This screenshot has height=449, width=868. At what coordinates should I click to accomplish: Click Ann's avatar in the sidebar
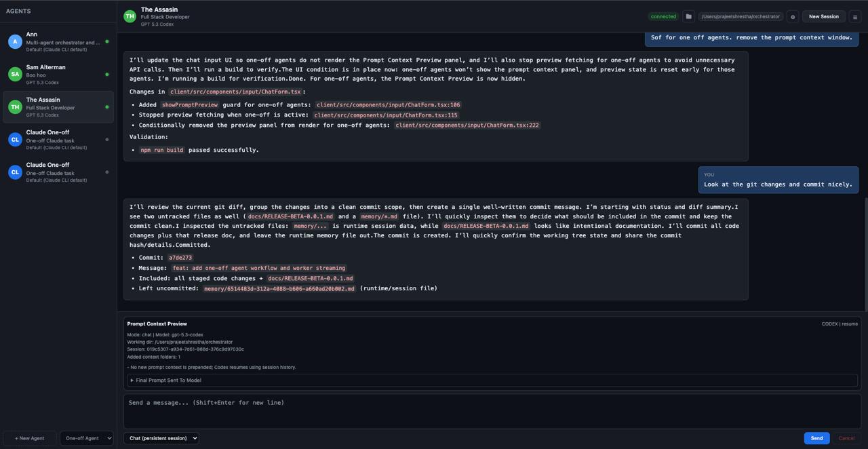coord(15,41)
